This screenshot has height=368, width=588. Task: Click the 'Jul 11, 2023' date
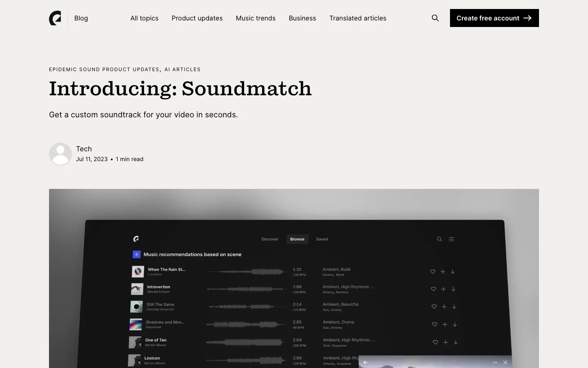tap(92, 159)
